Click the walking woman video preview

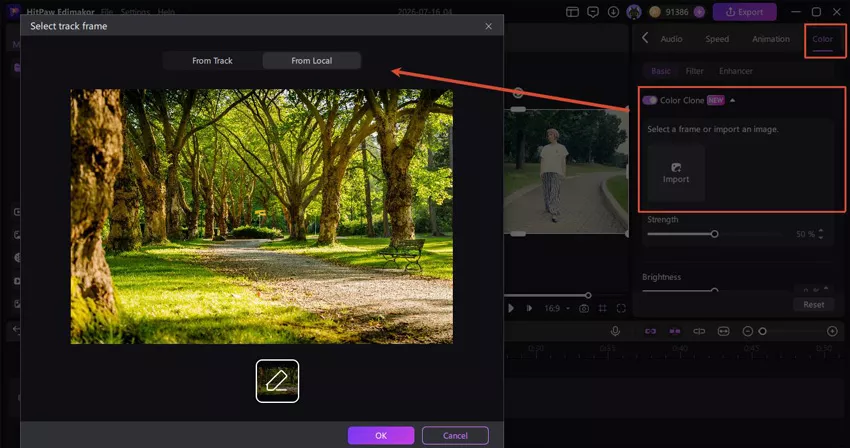pos(565,171)
